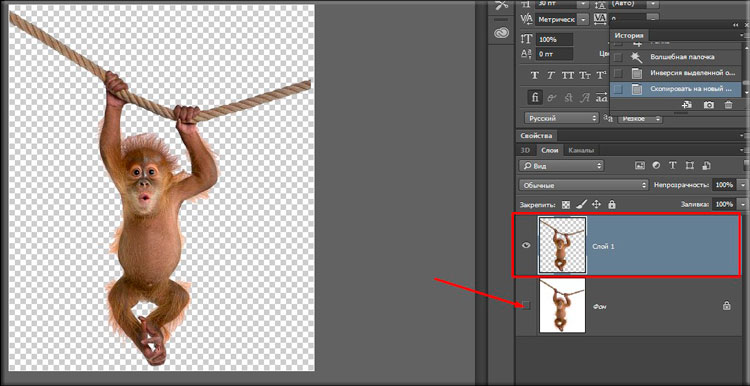Set history brush source for Инверсия выделенной
The image size is (750, 386).
pos(618,73)
